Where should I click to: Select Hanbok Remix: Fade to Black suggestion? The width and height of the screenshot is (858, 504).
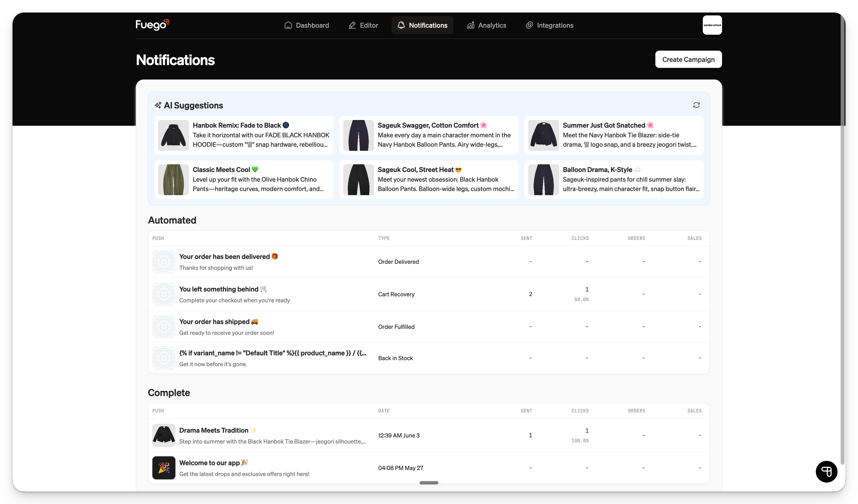pyautogui.click(x=244, y=135)
